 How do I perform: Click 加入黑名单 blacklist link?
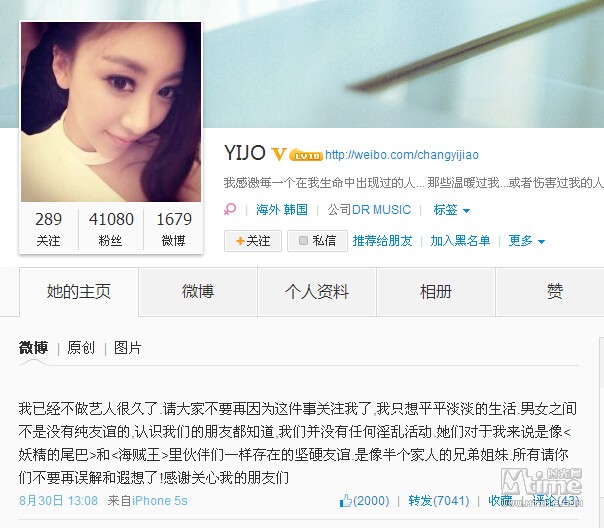click(460, 241)
